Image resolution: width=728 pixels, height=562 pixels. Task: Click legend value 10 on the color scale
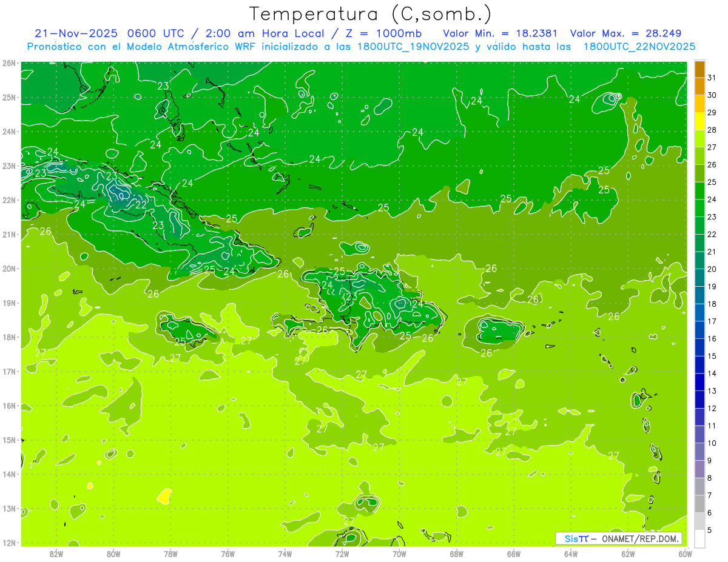[x=712, y=443]
